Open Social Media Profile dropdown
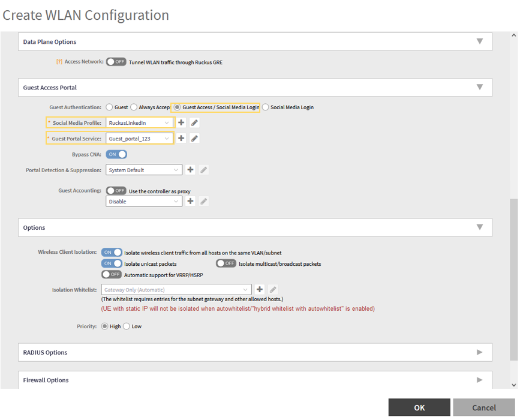Image resolution: width=520 pixels, height=420 pixels. click(139, 123)
